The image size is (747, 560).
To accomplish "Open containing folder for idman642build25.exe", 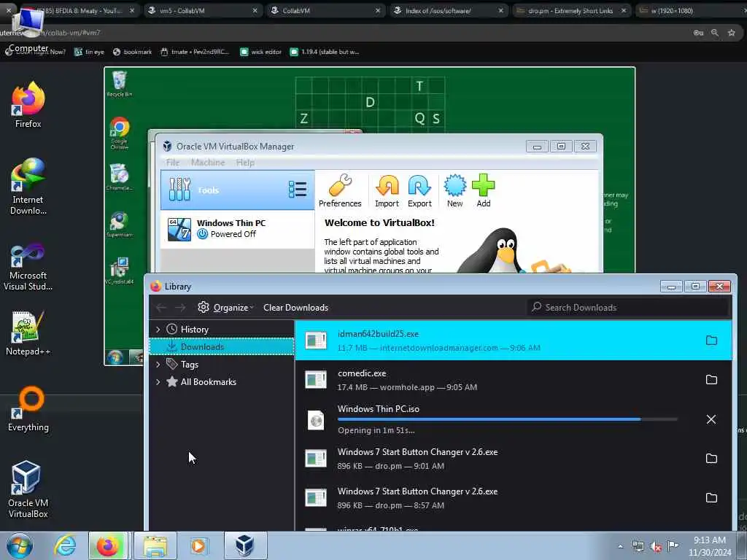I will click(711, 340).
